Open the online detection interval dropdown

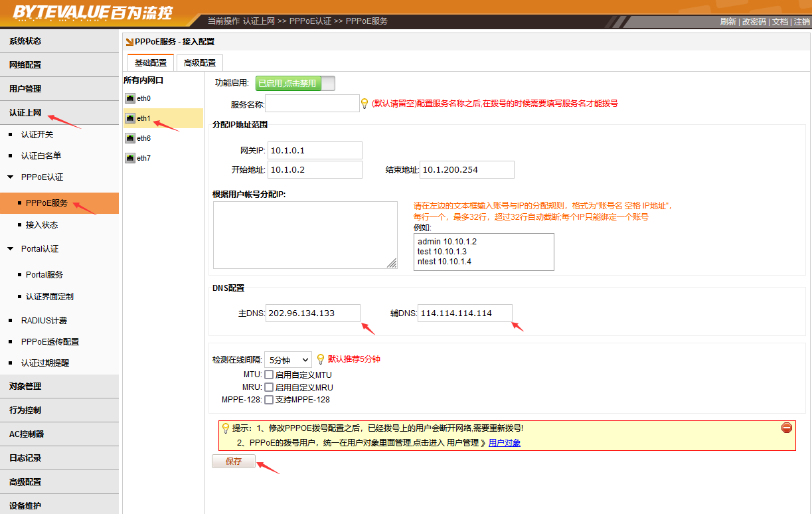287,360
